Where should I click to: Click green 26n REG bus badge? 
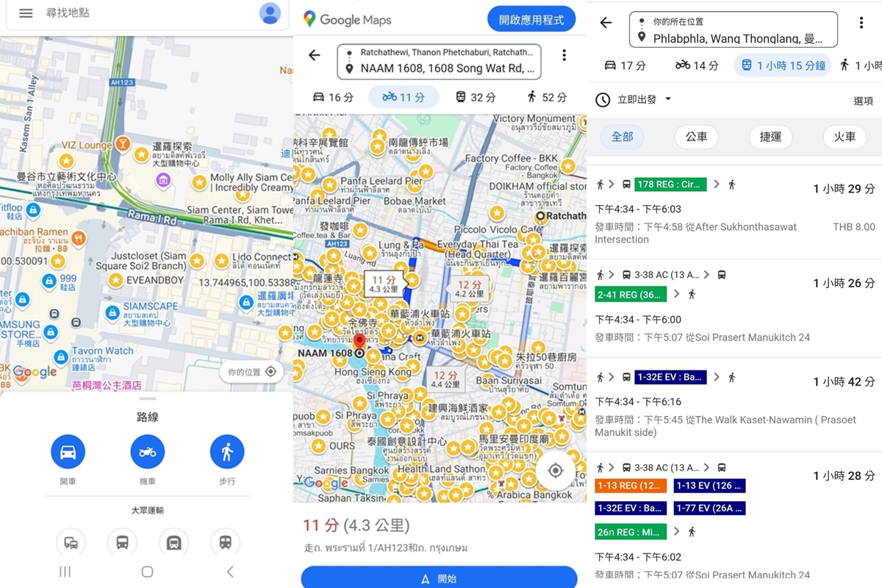click(631, 531)
